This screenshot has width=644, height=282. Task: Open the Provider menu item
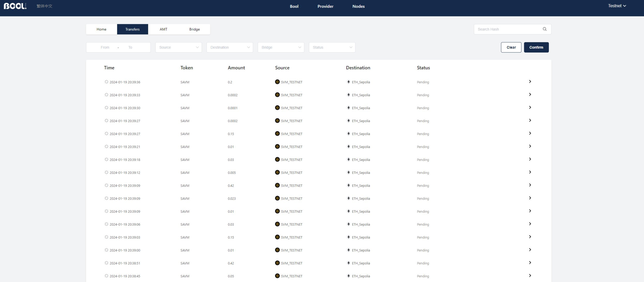coord(325,6)
